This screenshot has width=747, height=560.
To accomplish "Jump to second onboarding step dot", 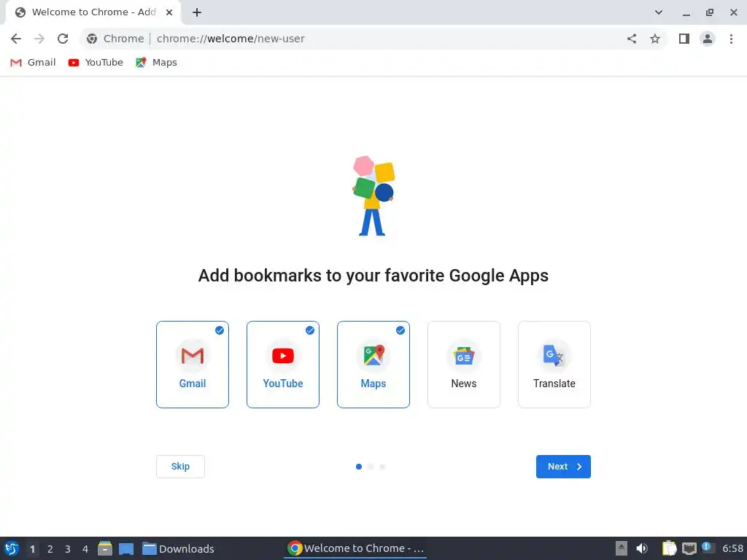I will (x=371, y=467).
